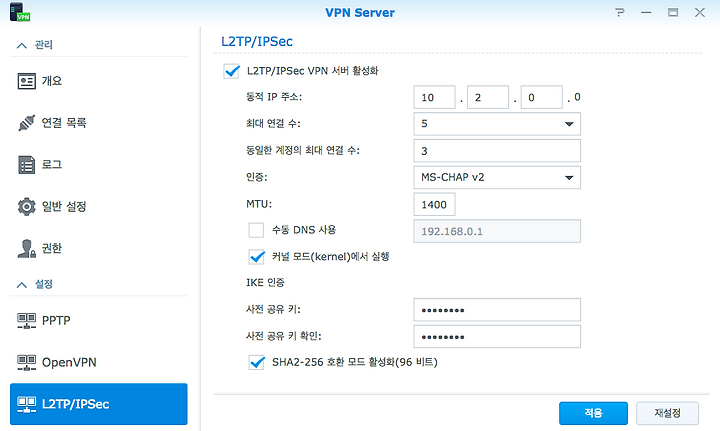The image size is (720, 431).
Task: Close the VPN Server window
Action: 700,12
